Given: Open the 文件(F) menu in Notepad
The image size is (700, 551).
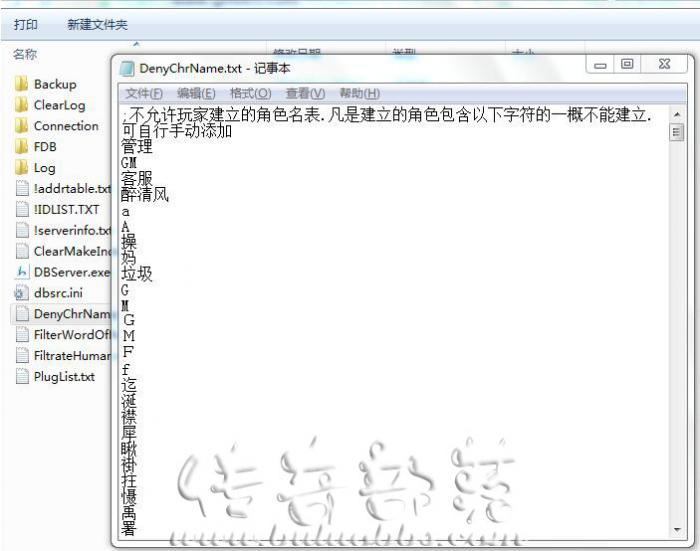Looking at the screenshot, I should (144, 93).
